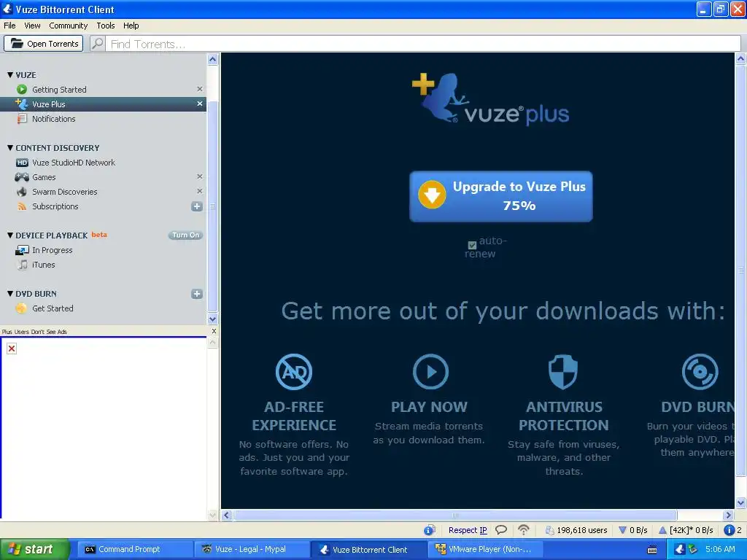The image size is (747, 560).
Task: Click the main pane vertical scroll down arrow
Action: 741,502
